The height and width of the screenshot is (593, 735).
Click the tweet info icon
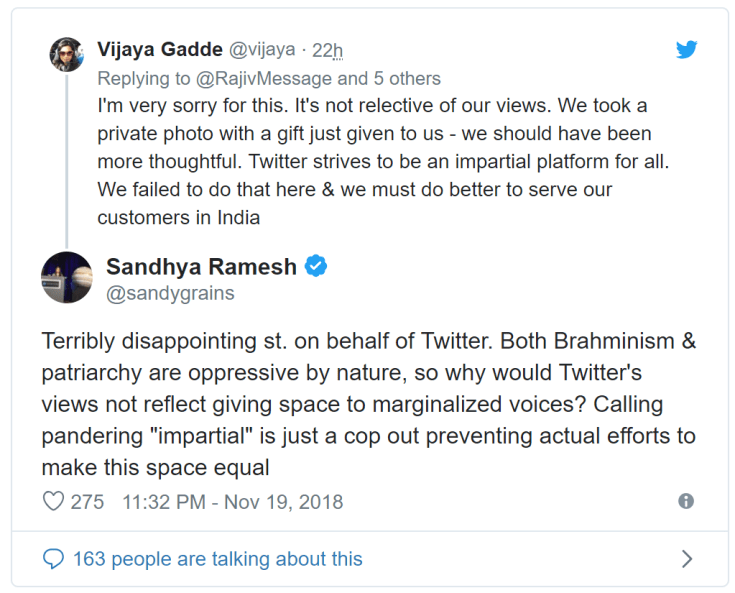coord(686,502)
